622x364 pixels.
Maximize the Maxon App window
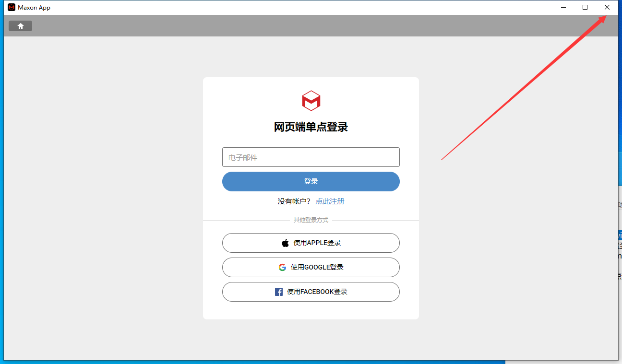(x=585, y=7)
